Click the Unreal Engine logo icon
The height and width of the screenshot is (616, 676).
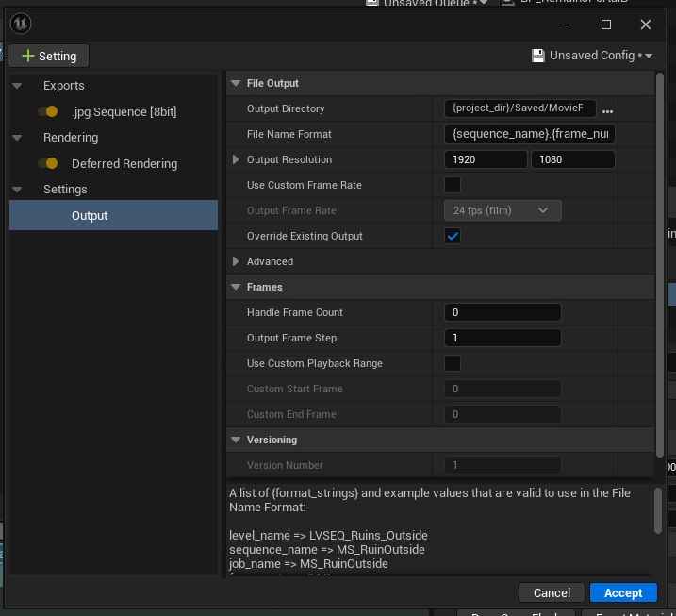tap(21, 24)
